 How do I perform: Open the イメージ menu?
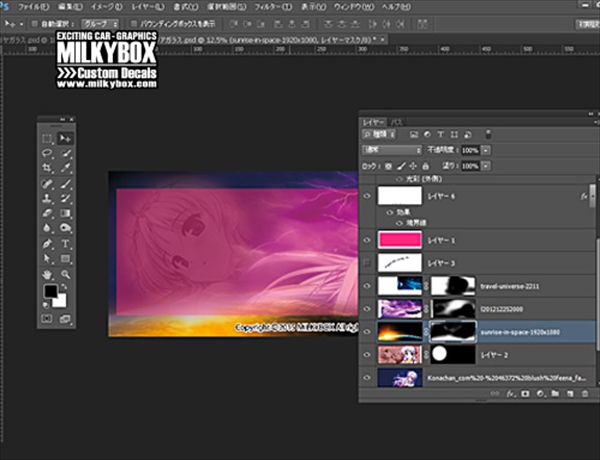point(106,7)
